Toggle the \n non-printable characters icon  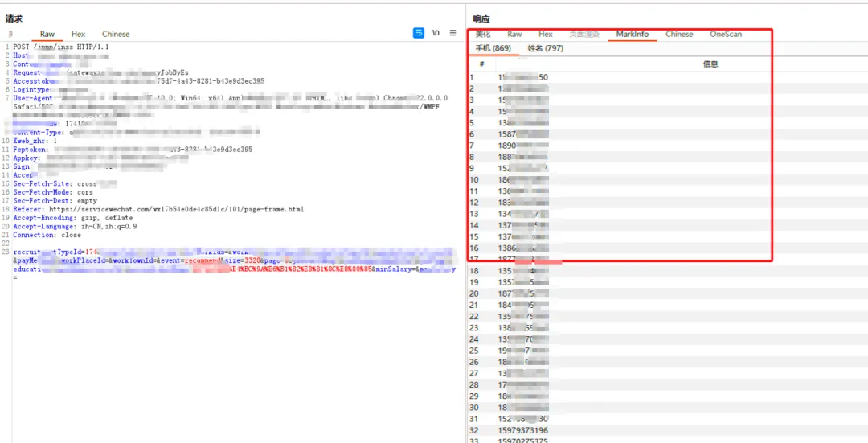(x=436, y=33)
